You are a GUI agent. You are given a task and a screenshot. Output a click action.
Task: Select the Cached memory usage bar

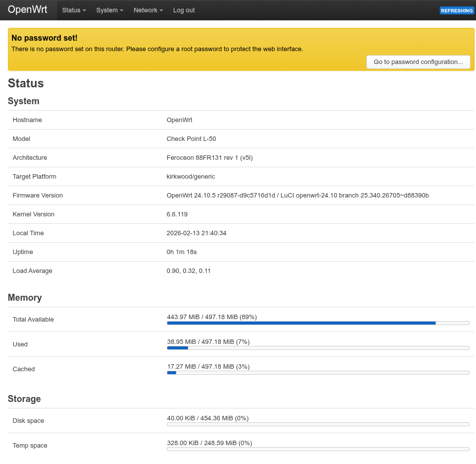pyautogui.click(x=318, y=373)
